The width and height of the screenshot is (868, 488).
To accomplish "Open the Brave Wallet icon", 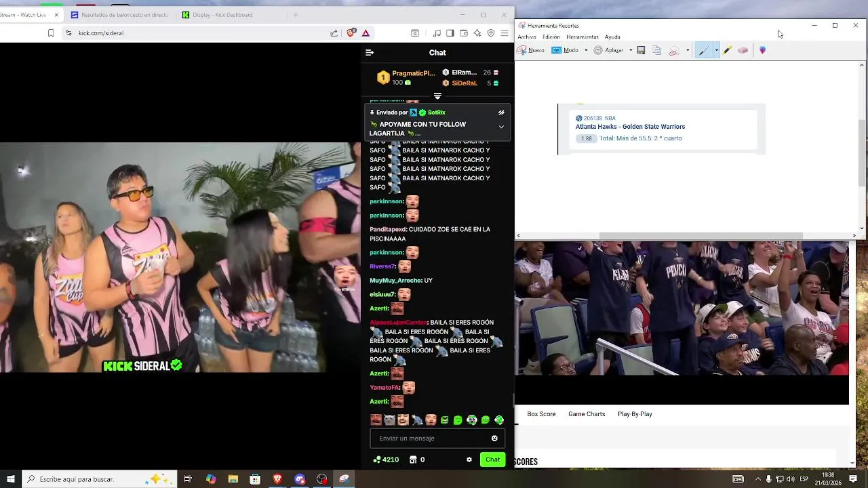I will [x=464, y=33].
